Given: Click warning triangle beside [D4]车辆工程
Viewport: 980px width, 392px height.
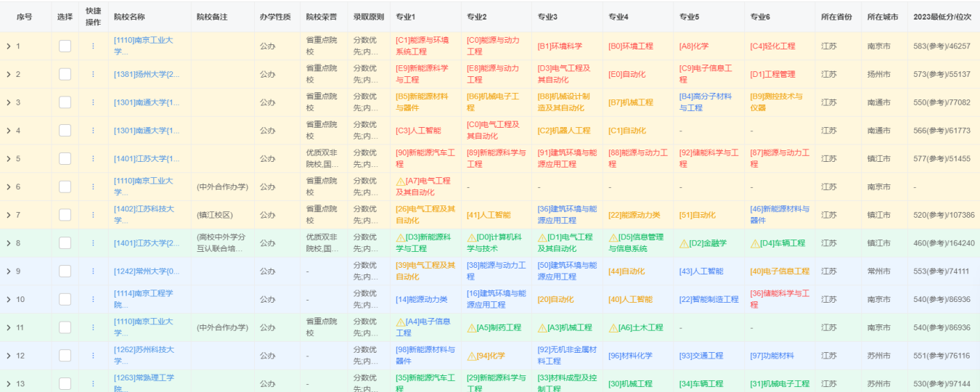Looking at the screenshot, I should 755,243.
